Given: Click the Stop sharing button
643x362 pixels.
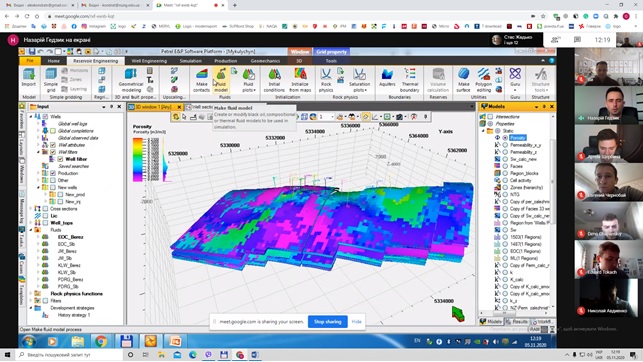Looking at the screenshot, I should point(328,322).
